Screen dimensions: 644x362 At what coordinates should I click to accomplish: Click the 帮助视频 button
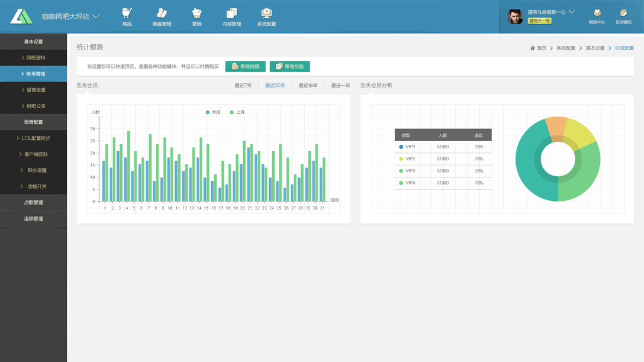pos(245,66)
